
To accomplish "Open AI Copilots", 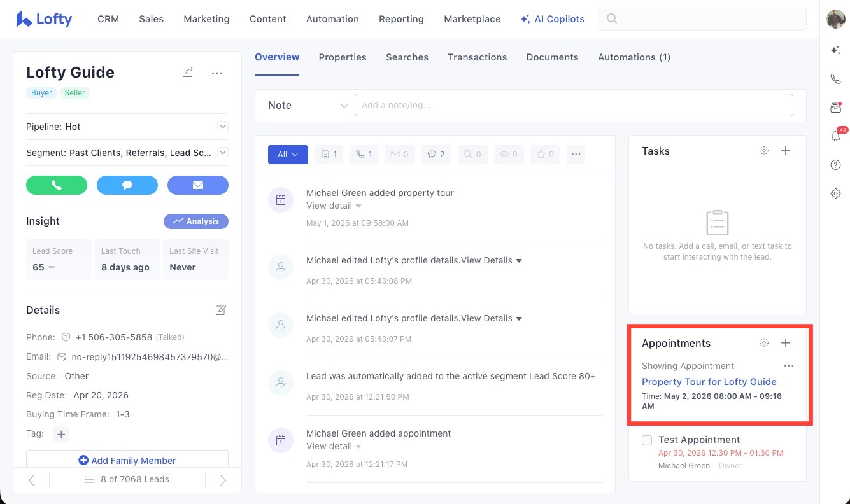I will pyautogui.click(x=552, y=19).
